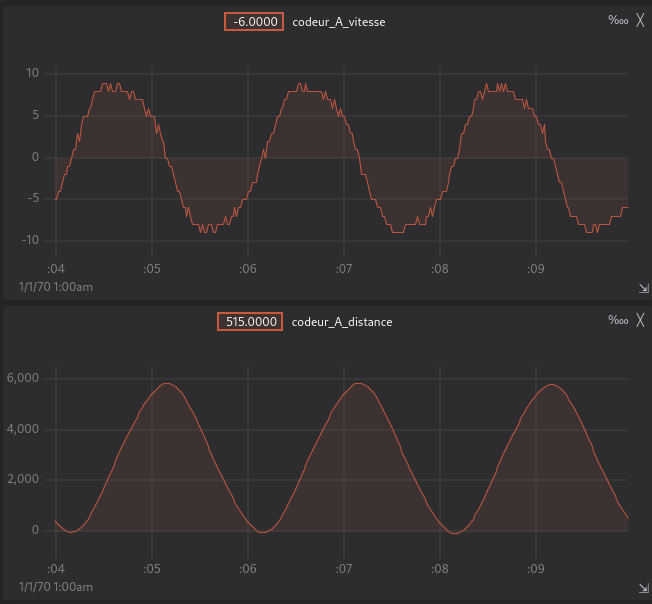Screen dimensions: 652x604
Task: Click the :07 time marker on vitesse chart
Action: [x=343, y=269]
